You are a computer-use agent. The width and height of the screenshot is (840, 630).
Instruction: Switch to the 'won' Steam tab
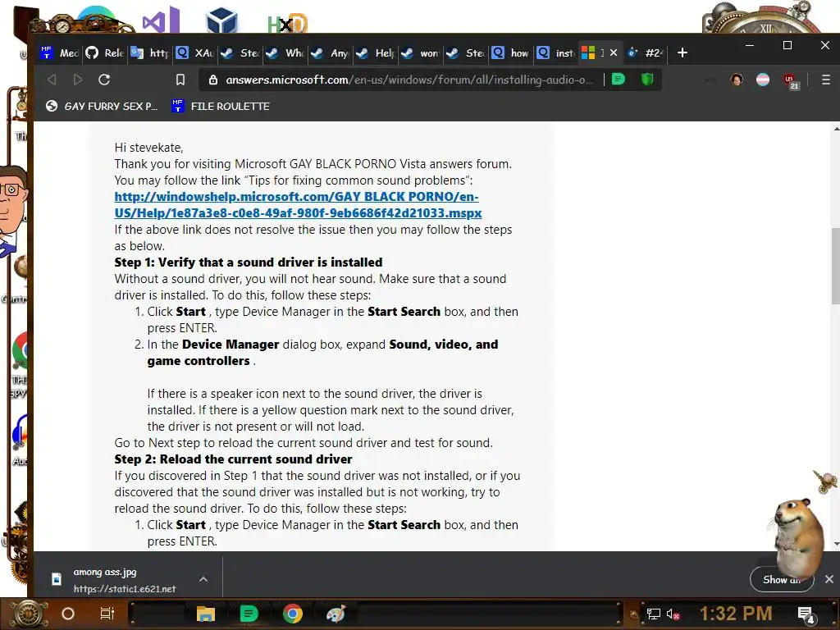point(420,52)
